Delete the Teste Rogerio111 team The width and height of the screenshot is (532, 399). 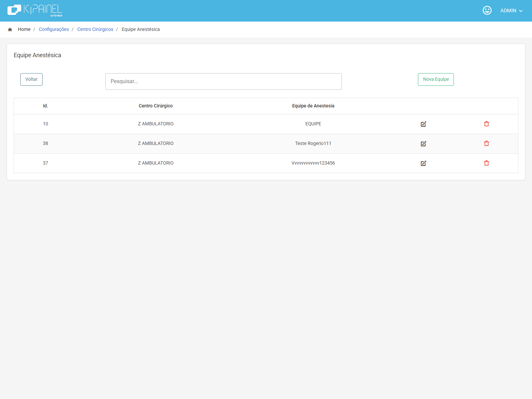coord(486,143)
